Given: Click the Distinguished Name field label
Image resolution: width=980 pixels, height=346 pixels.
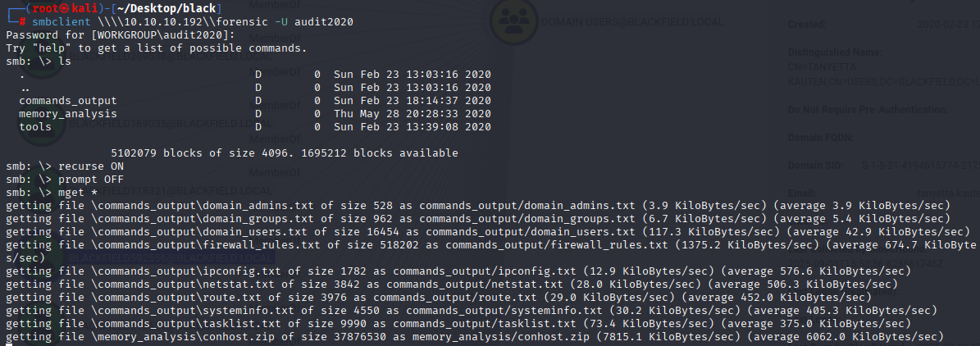Looking at the screenshot, I should point(835,52).
